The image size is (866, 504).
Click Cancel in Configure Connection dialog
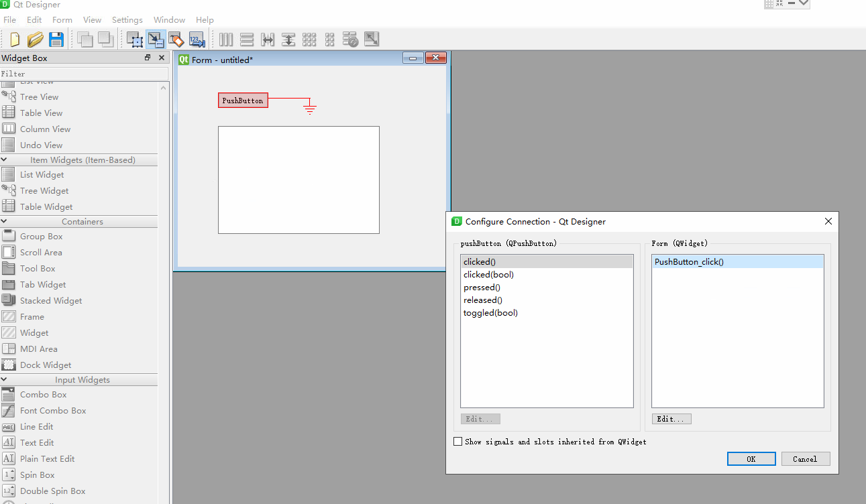tap(805, 459)
